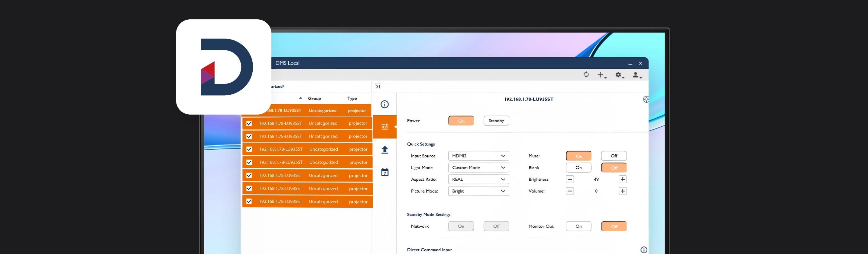Turn Monitor Out On
The image size is (868, 254).
point(578,227)
